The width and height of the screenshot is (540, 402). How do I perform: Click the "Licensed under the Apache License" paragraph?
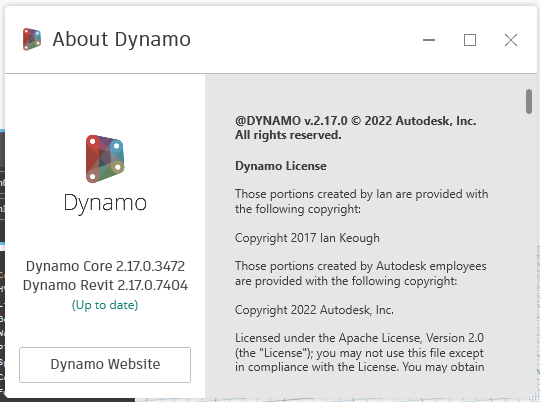tap(360, 352)
